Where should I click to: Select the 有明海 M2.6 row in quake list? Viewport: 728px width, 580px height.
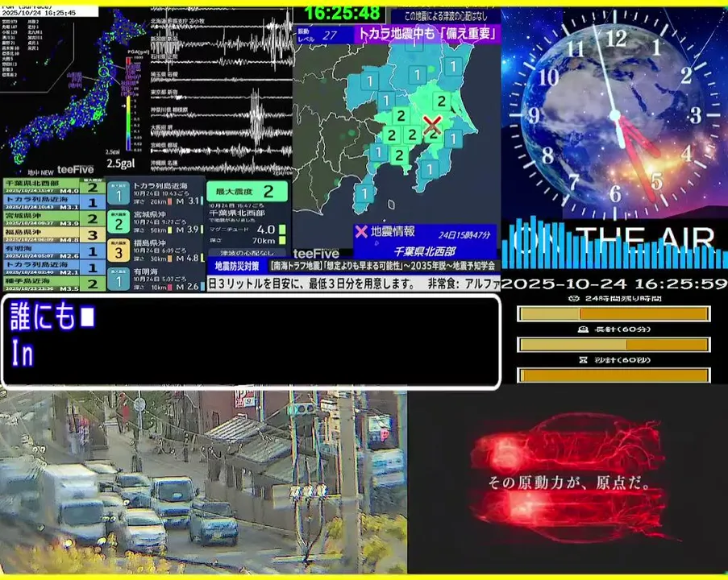click(x=54, y=251)
